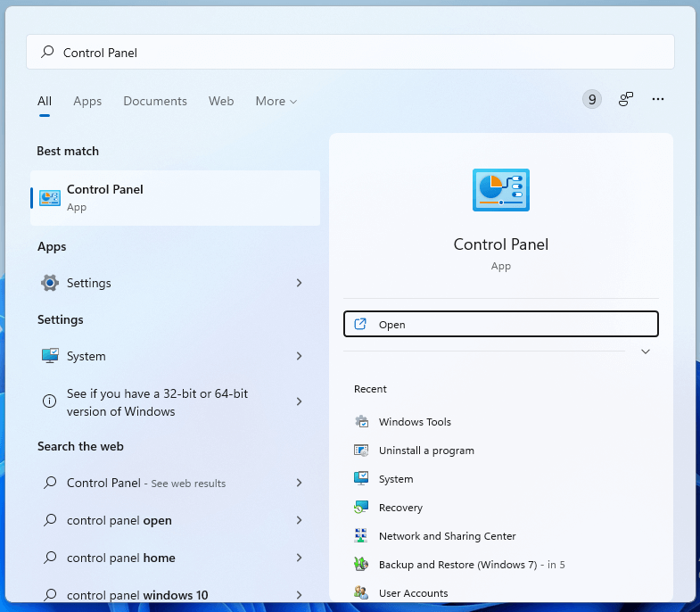This screenshot has height=612, width=700.
Task: Open Uninstall a program from Recent
Action: point(426,451)
